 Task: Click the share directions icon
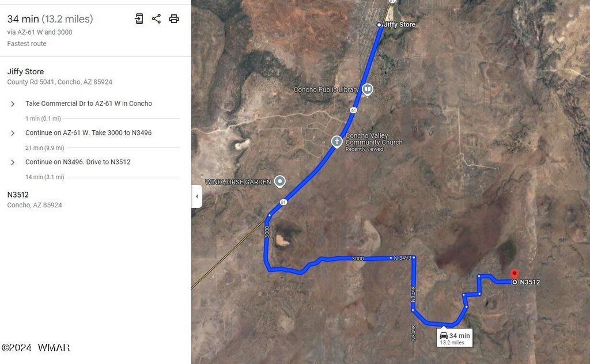(x=156, y=19)
